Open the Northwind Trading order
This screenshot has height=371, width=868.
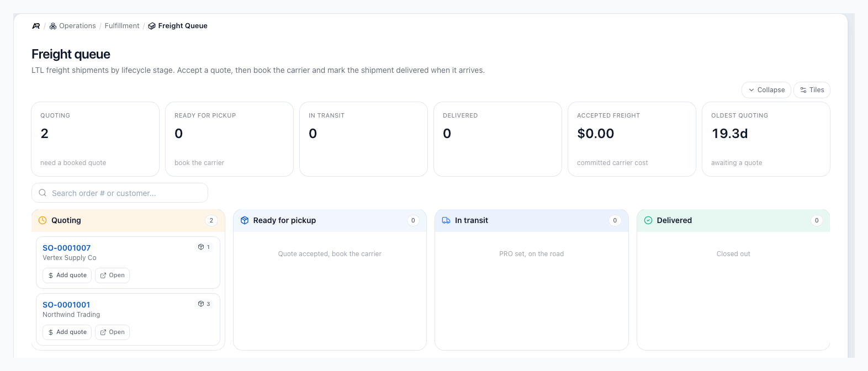[x=112, y=332]
